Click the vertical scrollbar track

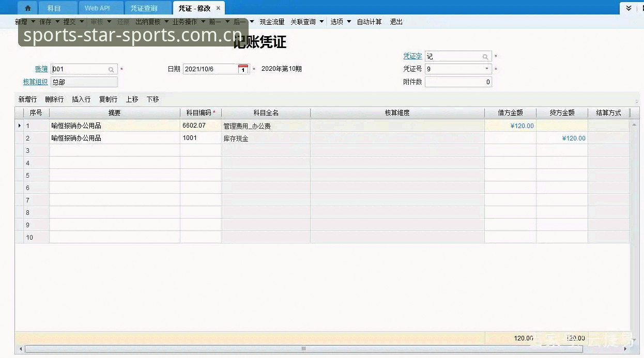(x=634, y=232)
